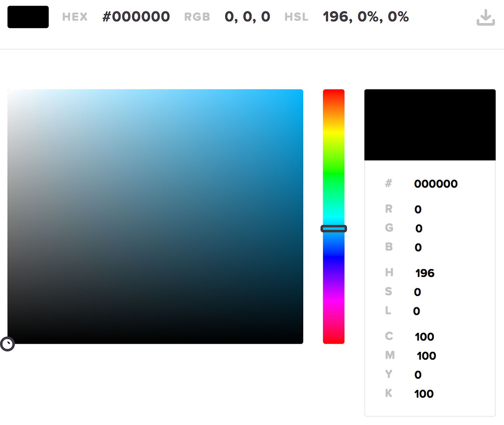Click the download icon at top right
This screenshot has height=425, width=504.
coord(485,18)
